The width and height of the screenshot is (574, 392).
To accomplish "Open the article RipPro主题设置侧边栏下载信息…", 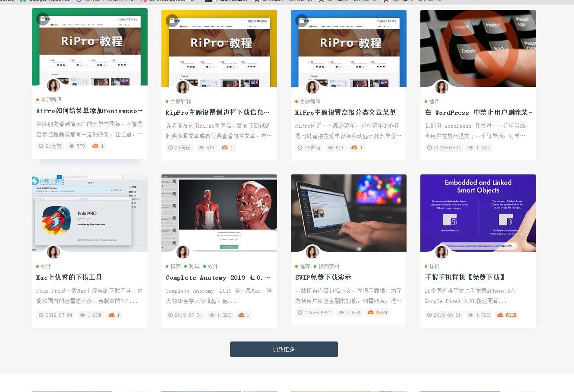I will [x=218, y=113].
